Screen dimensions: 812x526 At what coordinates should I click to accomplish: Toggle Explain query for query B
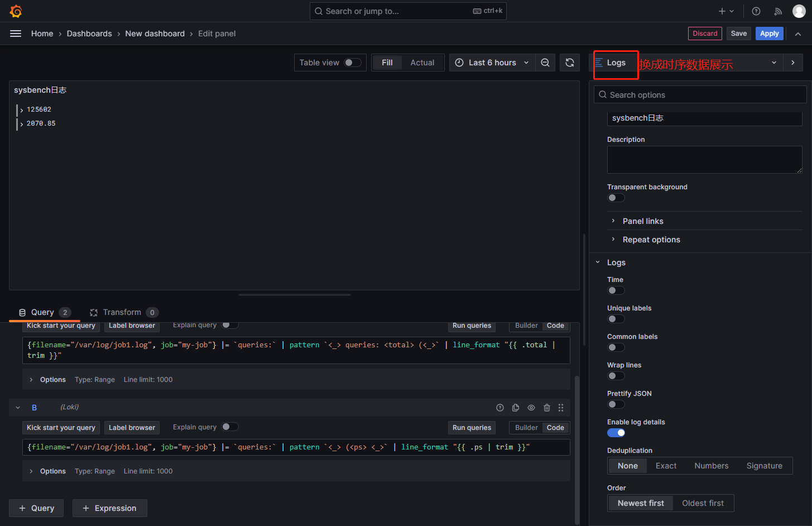coord(230,427)
